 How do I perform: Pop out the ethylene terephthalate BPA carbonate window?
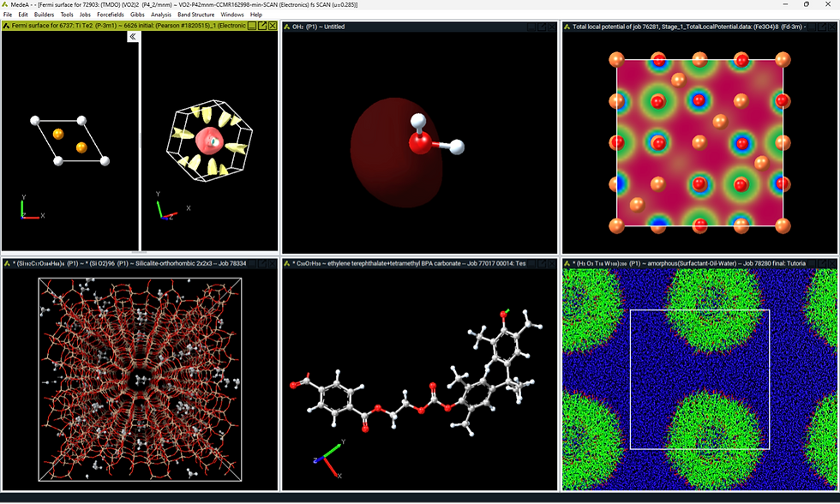542,261
